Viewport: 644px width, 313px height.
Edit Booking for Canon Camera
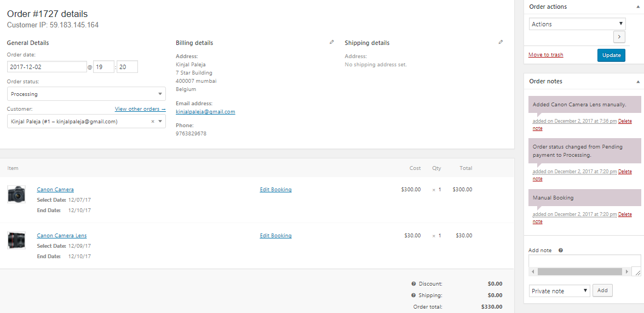coord(275,190)
